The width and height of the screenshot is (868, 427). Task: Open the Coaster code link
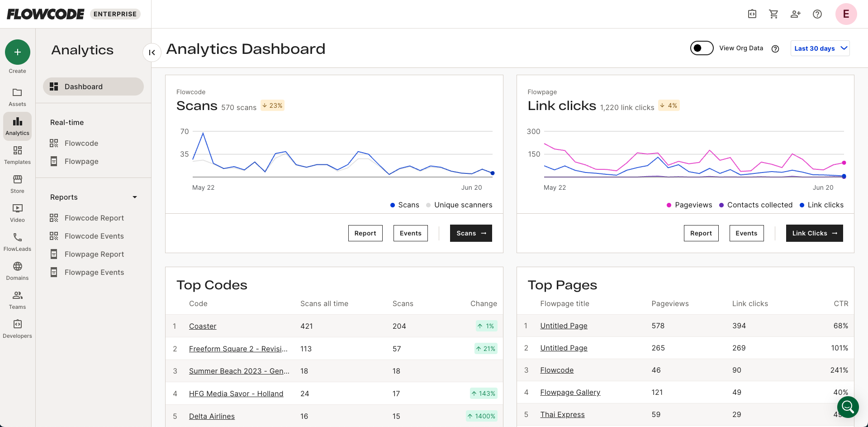click(203, 326)
